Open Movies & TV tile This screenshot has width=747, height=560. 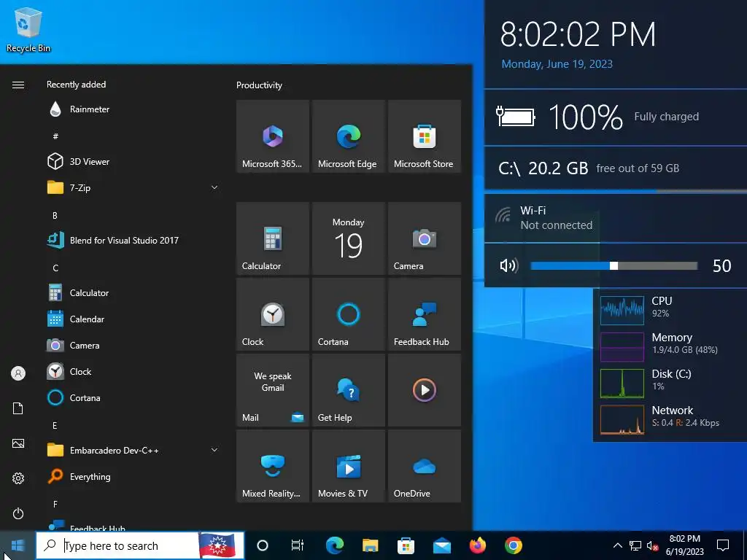click(x=348, y=466)
